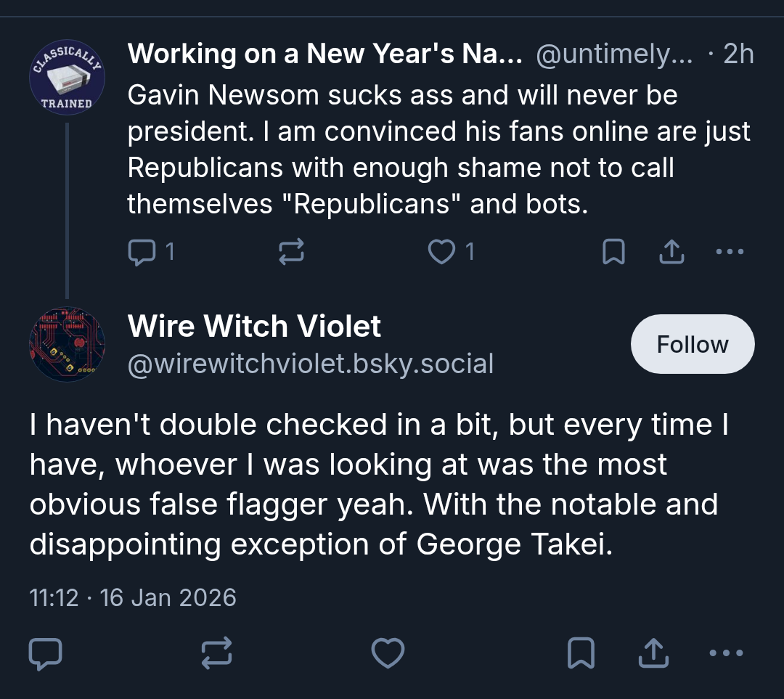Reply to Wire Witch Violet's post
The width and height of the screenshot is (784, 699).
46,653
